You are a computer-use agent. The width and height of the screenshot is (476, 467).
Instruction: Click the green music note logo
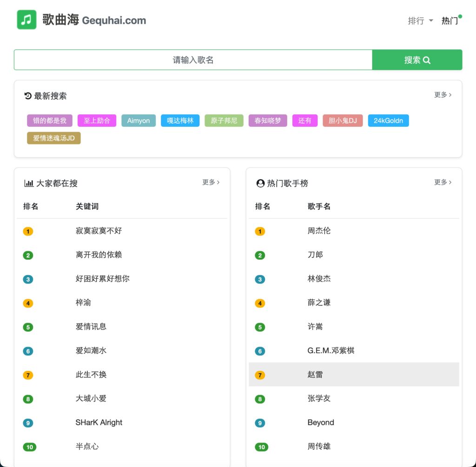point(26,20)
